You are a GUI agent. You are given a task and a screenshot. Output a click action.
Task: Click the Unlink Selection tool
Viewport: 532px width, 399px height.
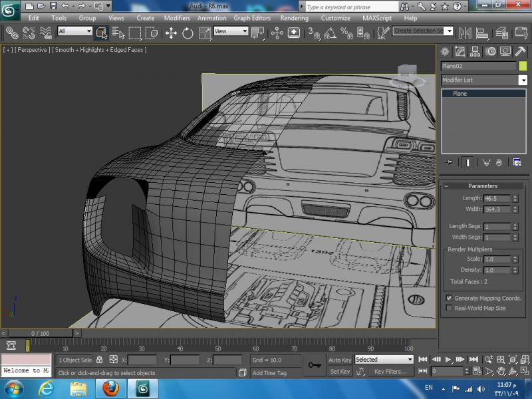pos(29,33)
